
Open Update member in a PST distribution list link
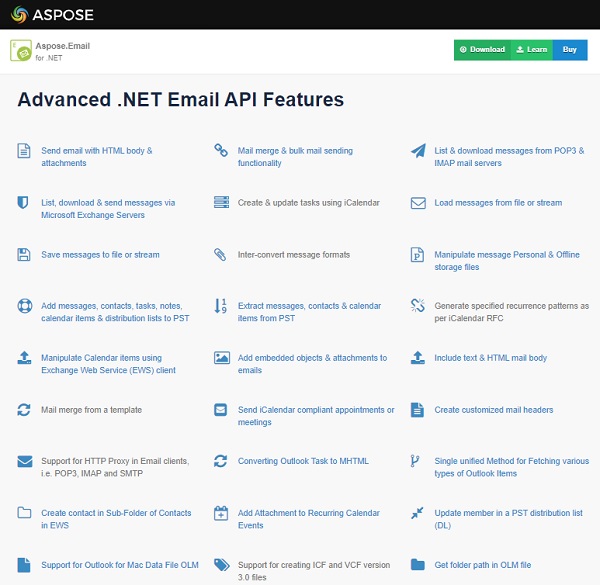(x=508, y=519)
